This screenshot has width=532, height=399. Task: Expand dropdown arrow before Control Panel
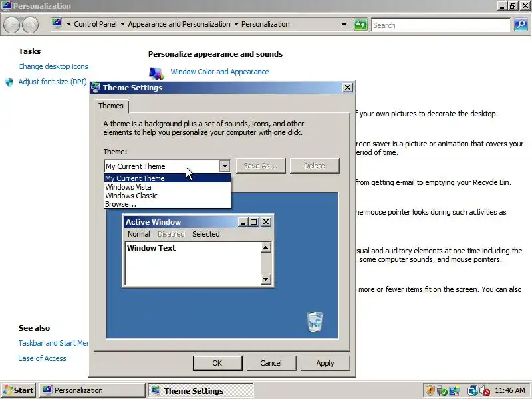click(68, 24)
